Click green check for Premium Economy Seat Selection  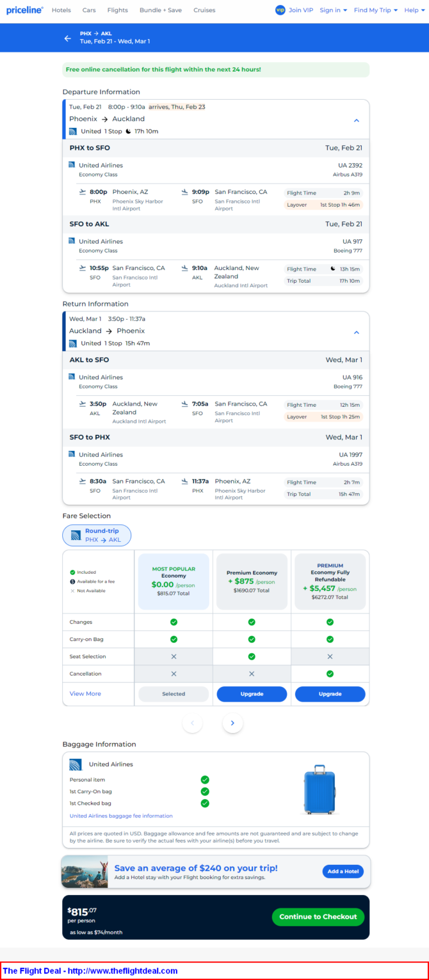tap(252, 656)
